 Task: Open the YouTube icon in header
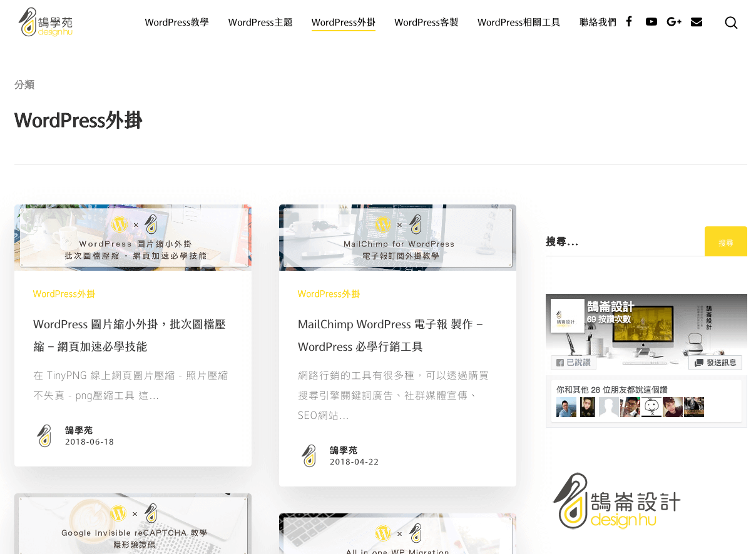[x=651, y=21]
